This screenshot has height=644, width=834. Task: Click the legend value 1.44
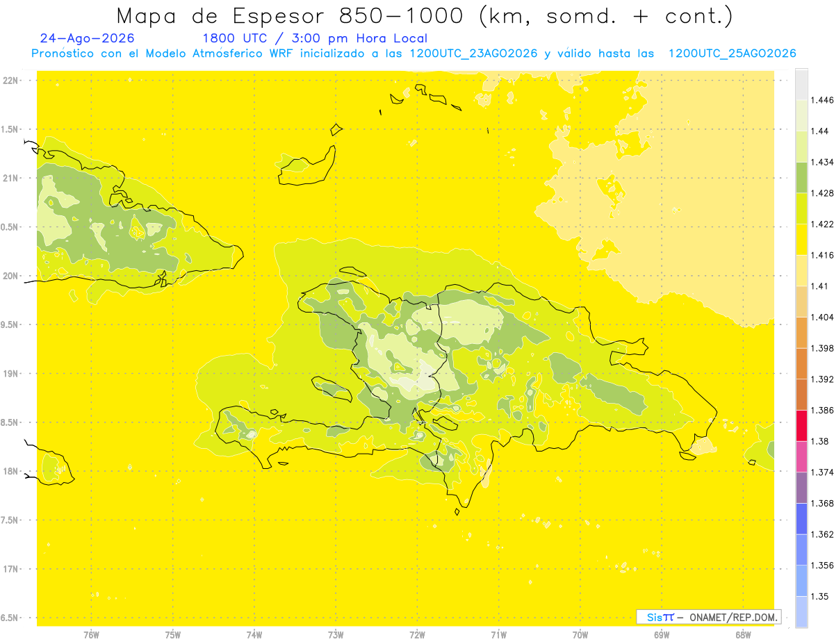click(x=821, y=131)
